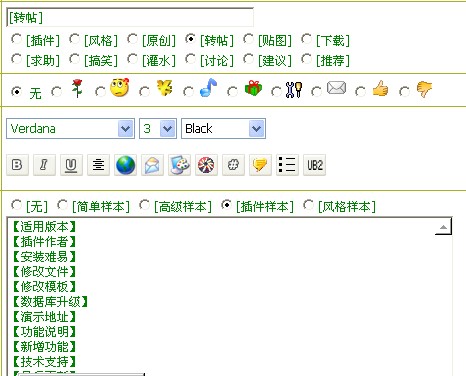Choose the [下载] radio option
Image resolution: width=466 pixels, height=376 pixels.
[306, 39]
